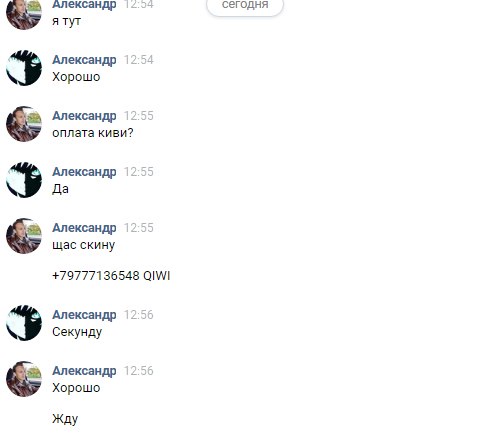The width and height of the screenshot is (498, 433).
Task: Click the avatar beside the last "Хорошо" at 12:56
Action: 24,379
